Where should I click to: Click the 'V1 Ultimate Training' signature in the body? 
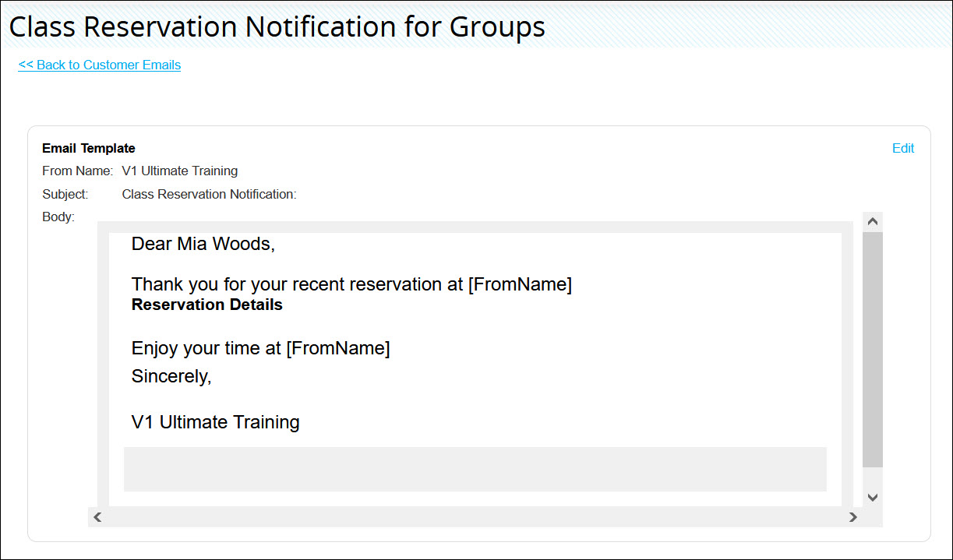pos(216,422)
